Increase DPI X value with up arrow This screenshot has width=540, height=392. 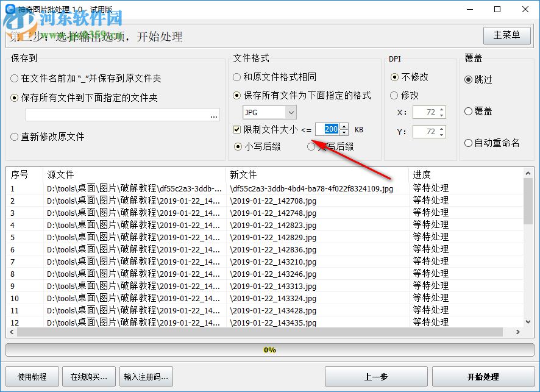(442, 110)
